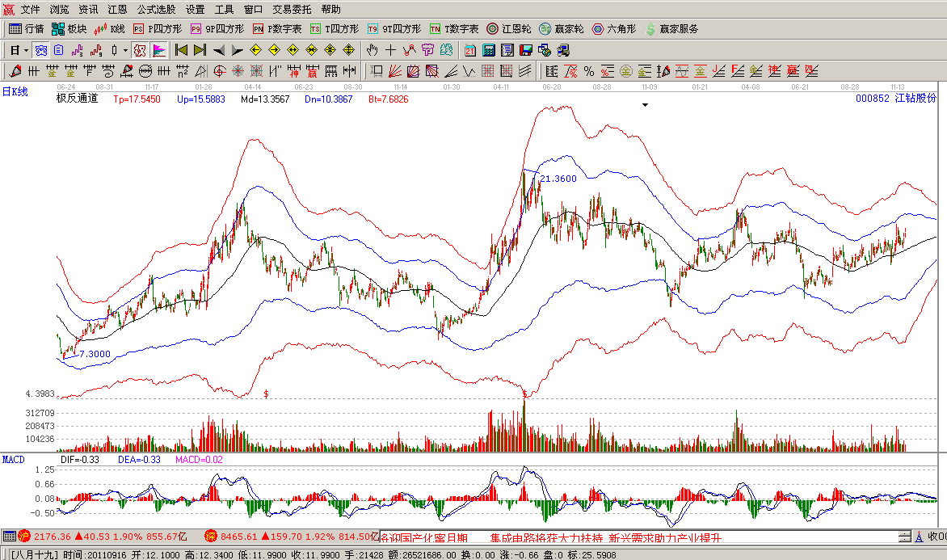Viewport: 947px width, 560px height.
Task: Toggle the colored flag indicator button
Action: coord(159,50)
